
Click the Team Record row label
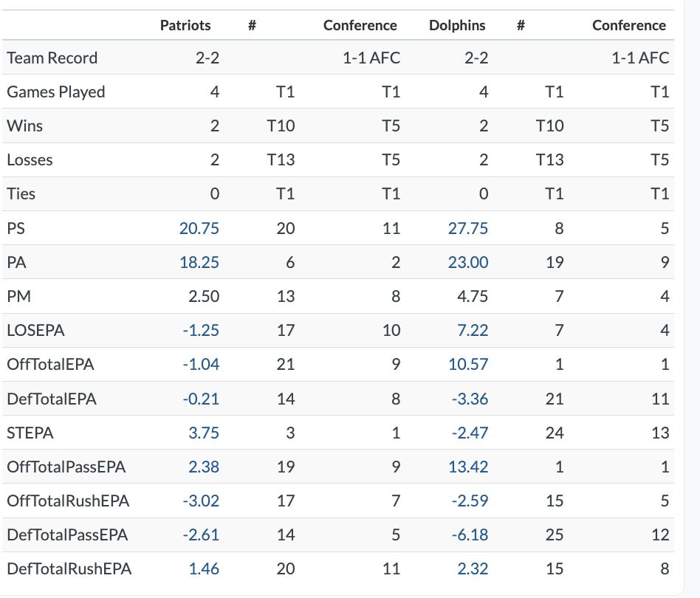coord(52,58)
